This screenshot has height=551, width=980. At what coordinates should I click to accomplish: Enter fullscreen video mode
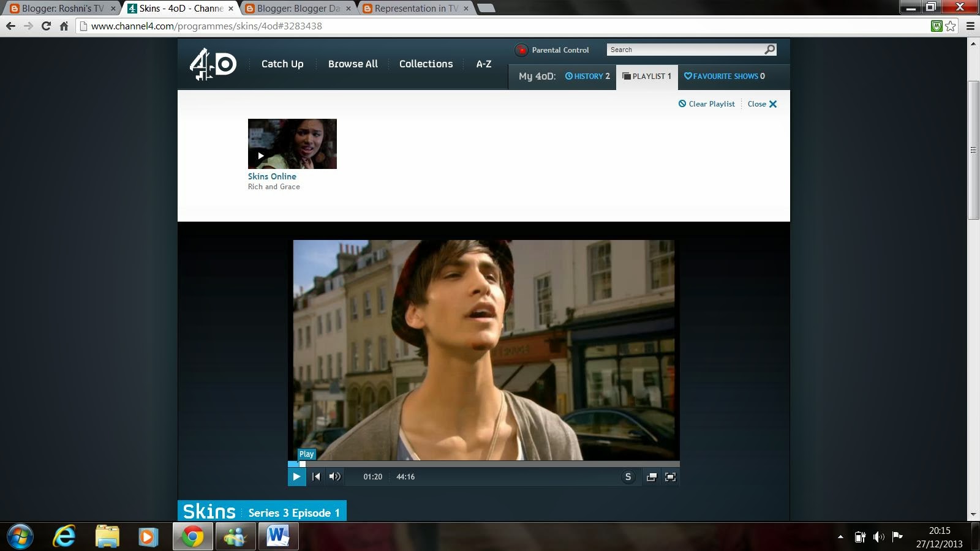(x=671, y=477)
